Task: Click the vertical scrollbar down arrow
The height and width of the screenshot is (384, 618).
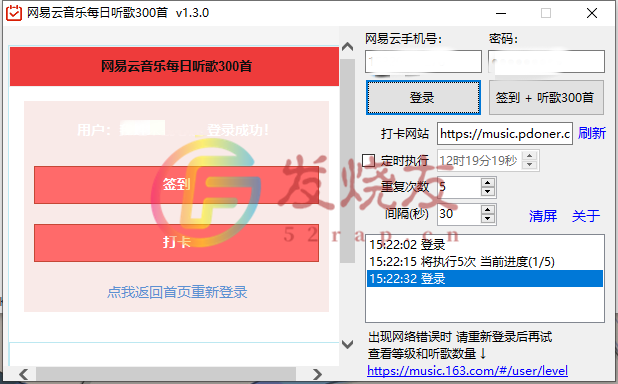Action: 347,344
